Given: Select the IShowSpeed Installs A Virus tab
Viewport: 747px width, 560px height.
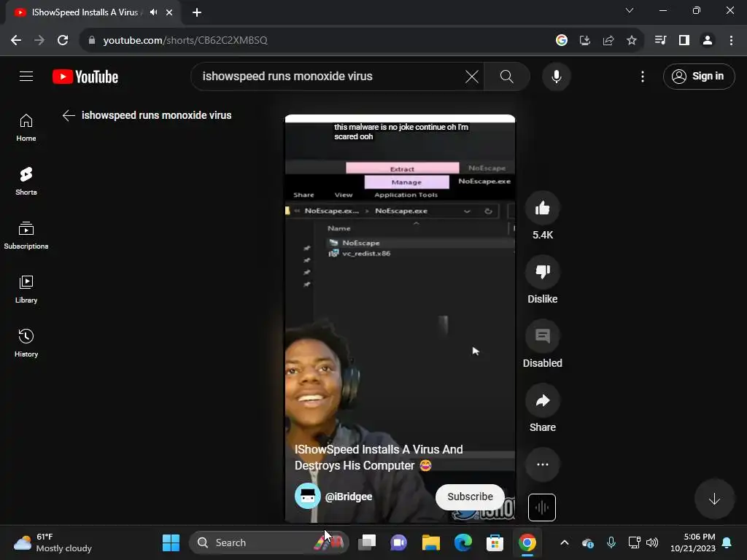Looking at the screenshot, I should [x=93, y=12].
